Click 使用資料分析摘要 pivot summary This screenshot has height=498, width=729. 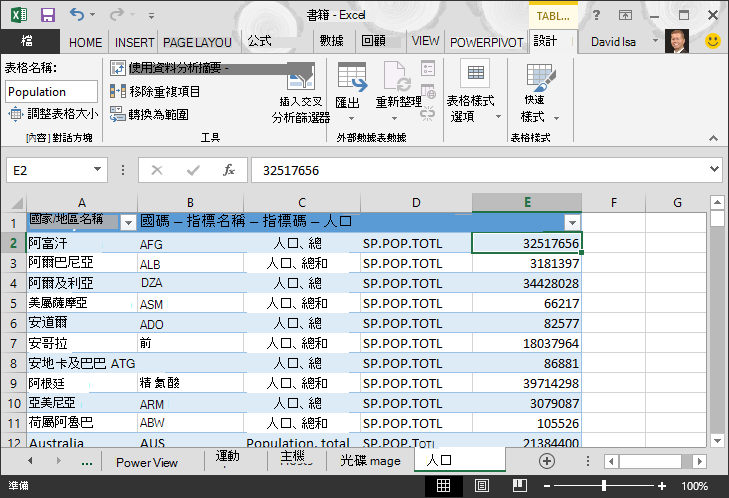pos(170,68)
